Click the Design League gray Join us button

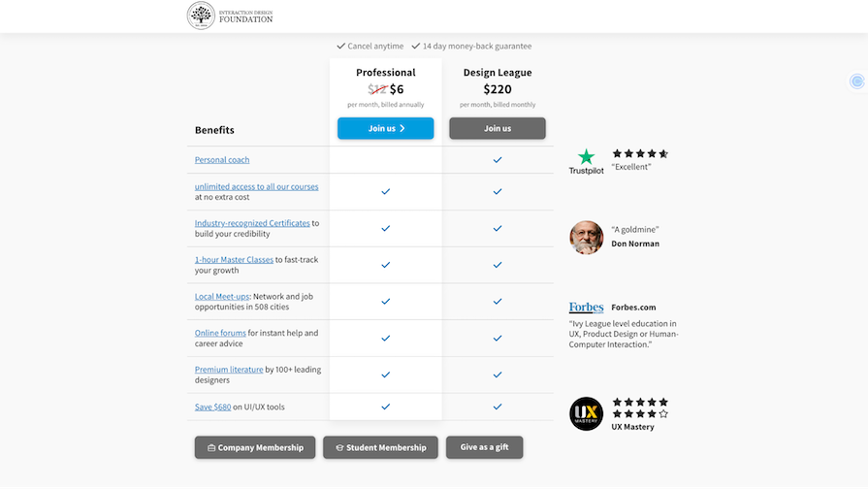[498, 128]
